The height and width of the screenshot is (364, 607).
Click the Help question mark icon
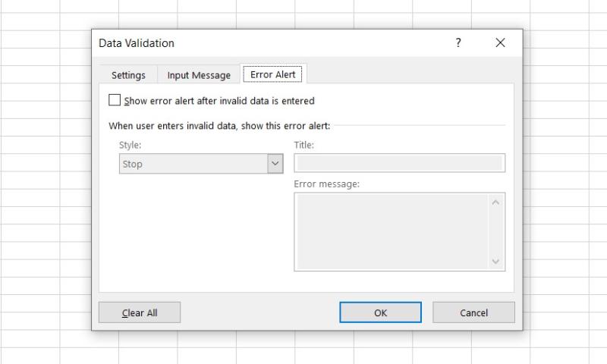458,43
